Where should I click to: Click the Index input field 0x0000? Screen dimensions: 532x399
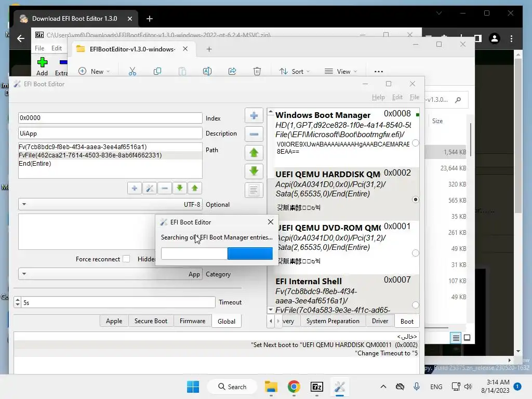click(x=110, y=118)
